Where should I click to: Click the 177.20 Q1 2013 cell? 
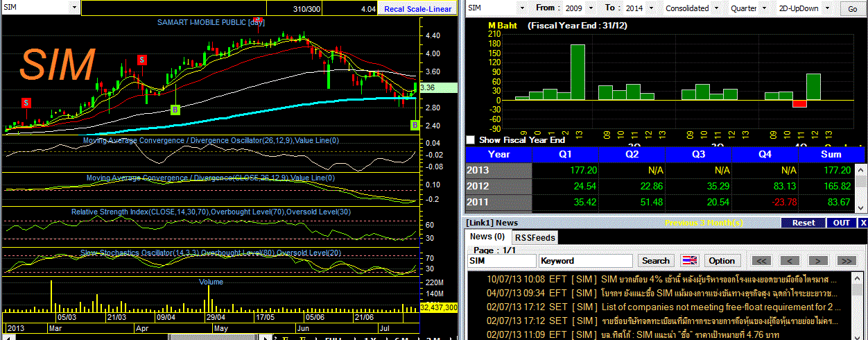[565, 170]
